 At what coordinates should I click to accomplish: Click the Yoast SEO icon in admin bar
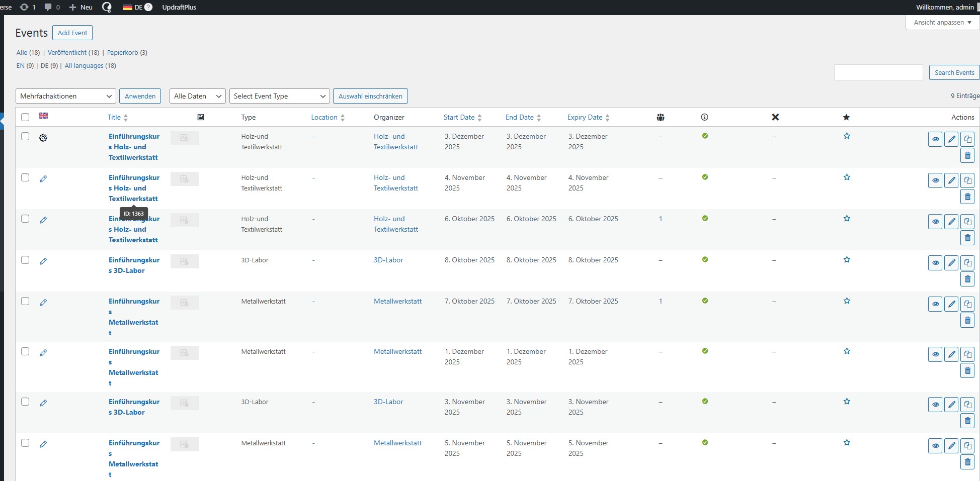point(107,7)
